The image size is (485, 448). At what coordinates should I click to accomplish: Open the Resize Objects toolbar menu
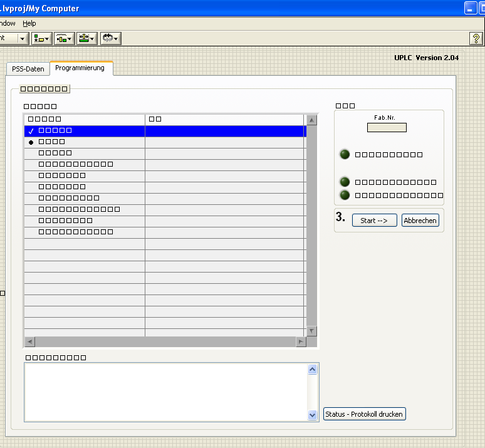[87, 39]
